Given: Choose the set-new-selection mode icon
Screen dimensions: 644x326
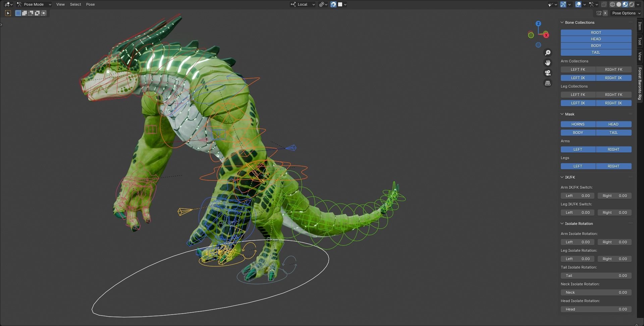Looking at the screenshot, I should pos(18,13).
